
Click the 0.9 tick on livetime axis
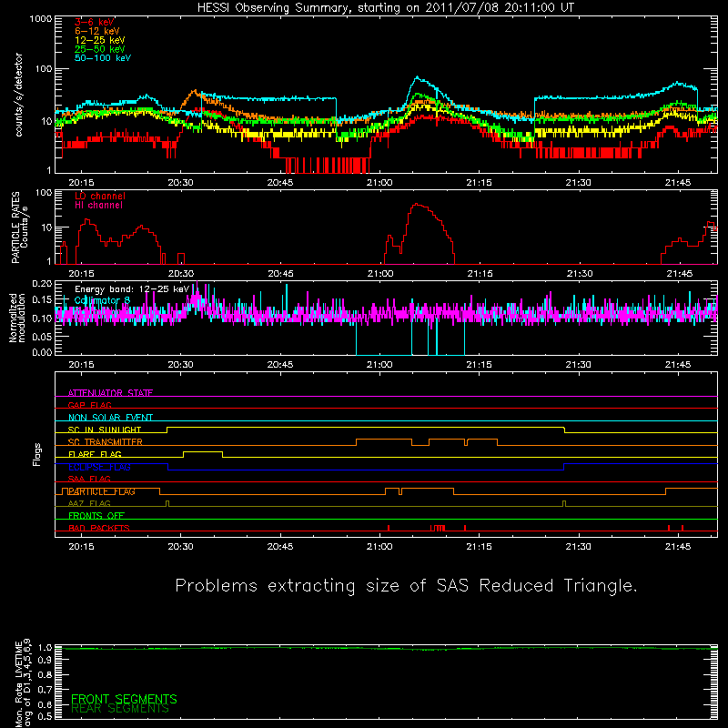click(45, 660)
